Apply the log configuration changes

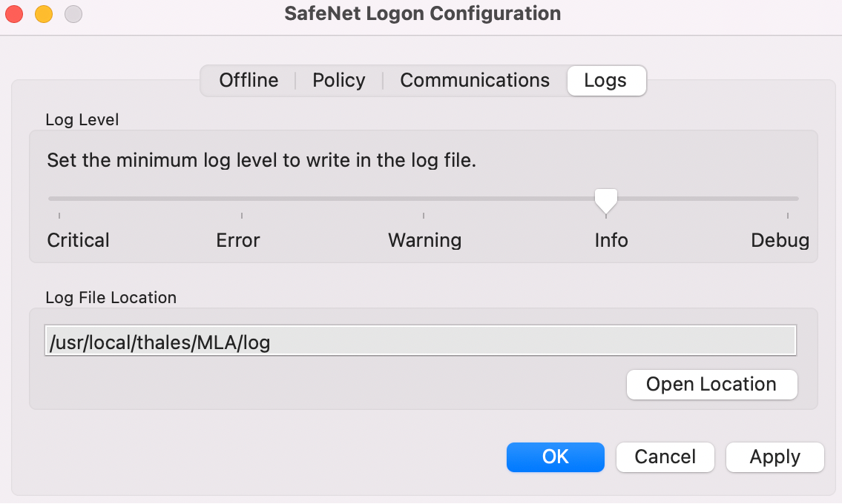(774, 457)
